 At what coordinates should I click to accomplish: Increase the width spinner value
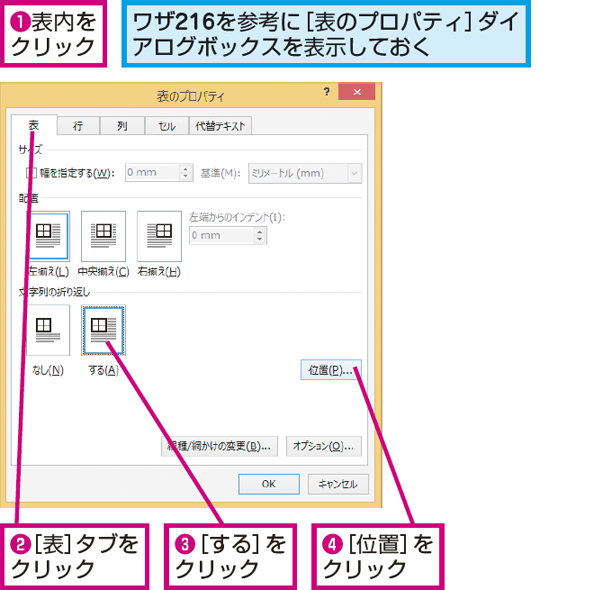(186, 169)
